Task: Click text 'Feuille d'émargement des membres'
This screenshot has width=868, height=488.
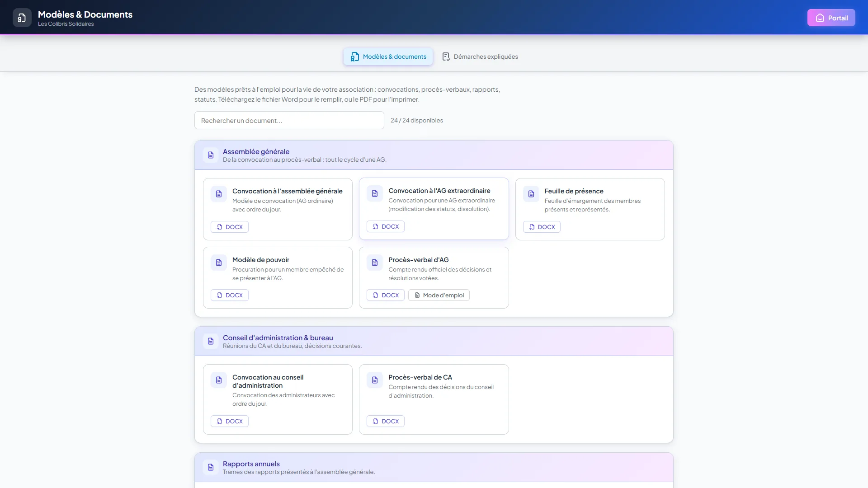Action: coord(592,201)
